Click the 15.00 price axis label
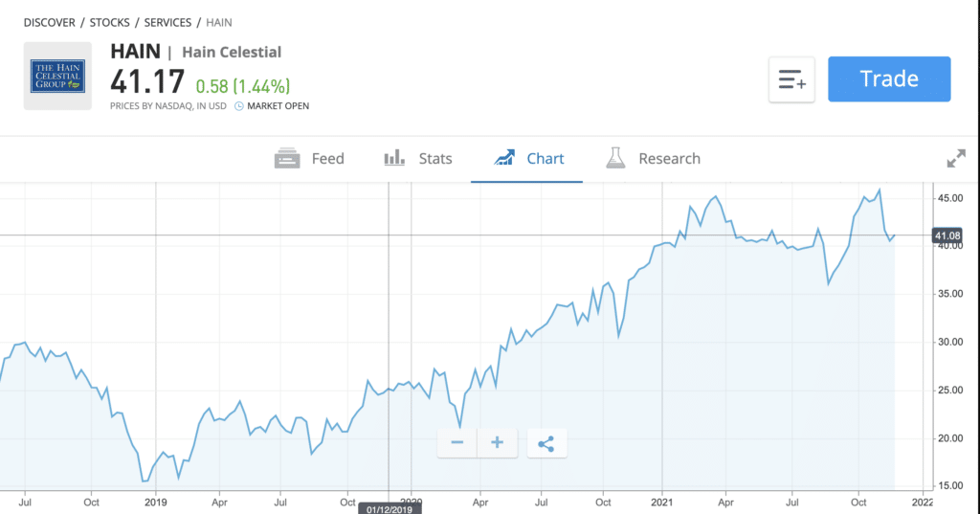The height and width of the screenshot is (514, 980). 950,486
